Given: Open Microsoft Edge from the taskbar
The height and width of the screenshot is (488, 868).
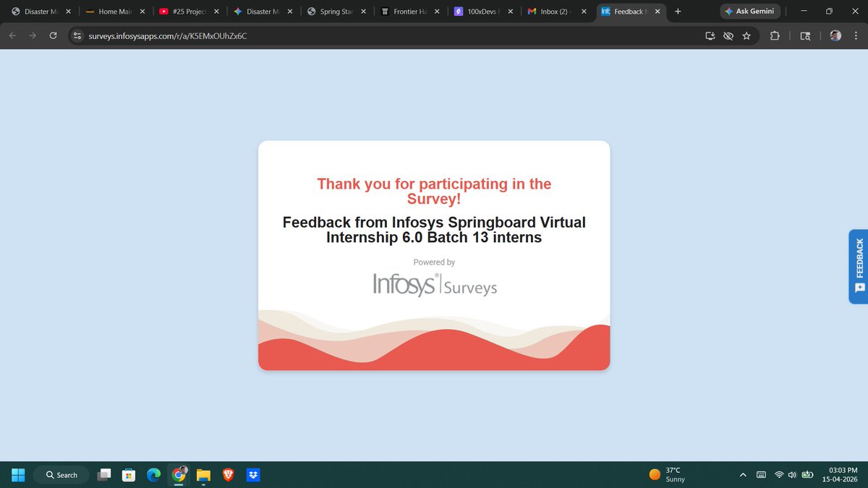Looking at the screenshot, I should coord(154,474).
